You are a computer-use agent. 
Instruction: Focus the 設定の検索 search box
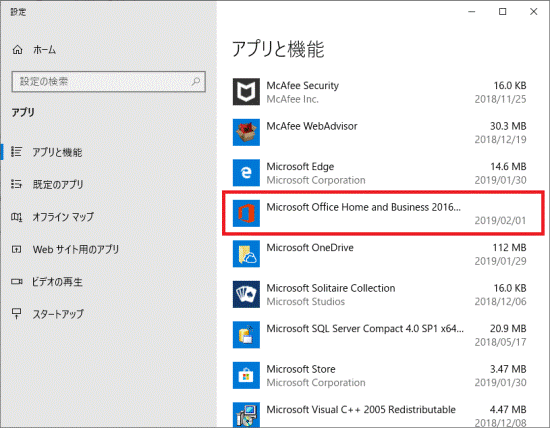[x=108, y=82]
